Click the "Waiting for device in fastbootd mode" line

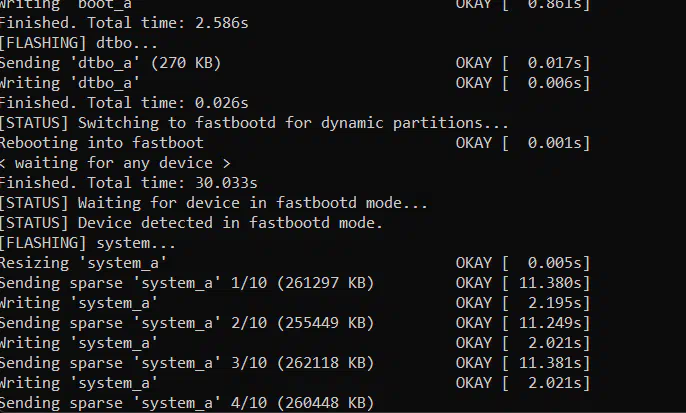[x=213, y=203]
